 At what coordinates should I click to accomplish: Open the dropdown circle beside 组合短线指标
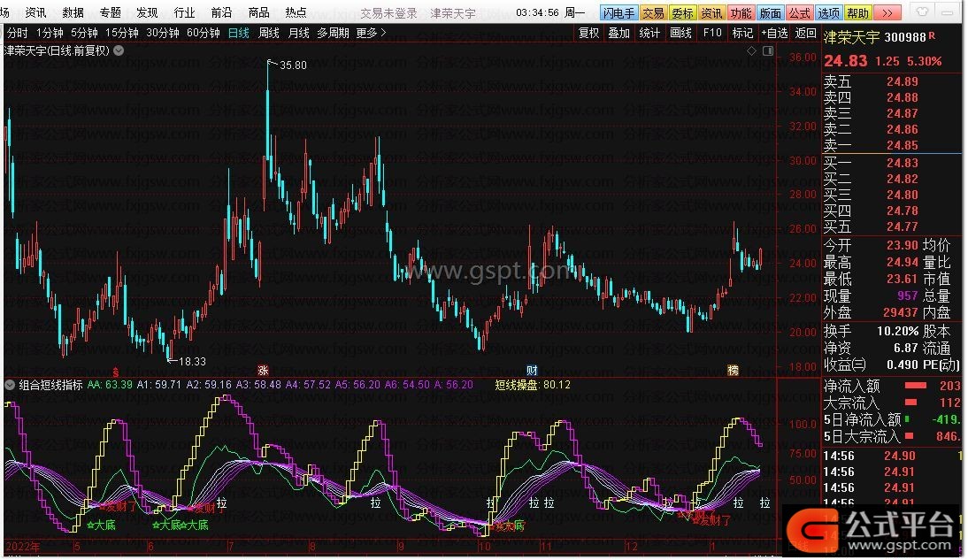[10, 385]
